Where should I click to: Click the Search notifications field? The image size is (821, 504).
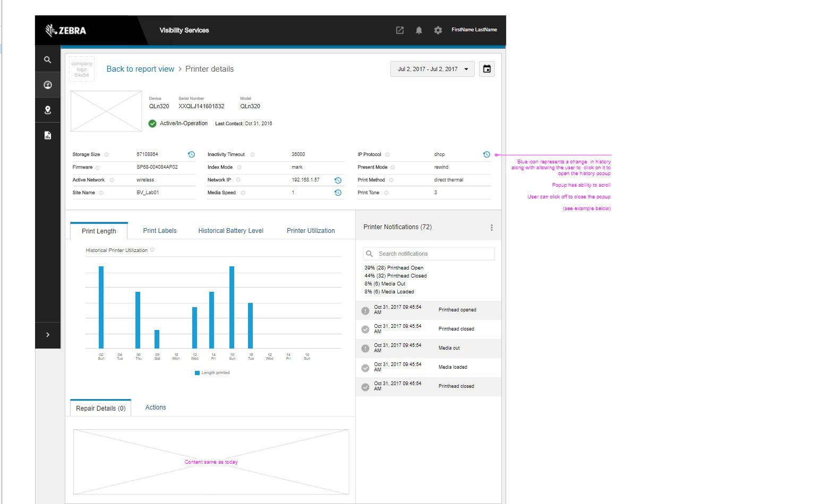(429, 254)
